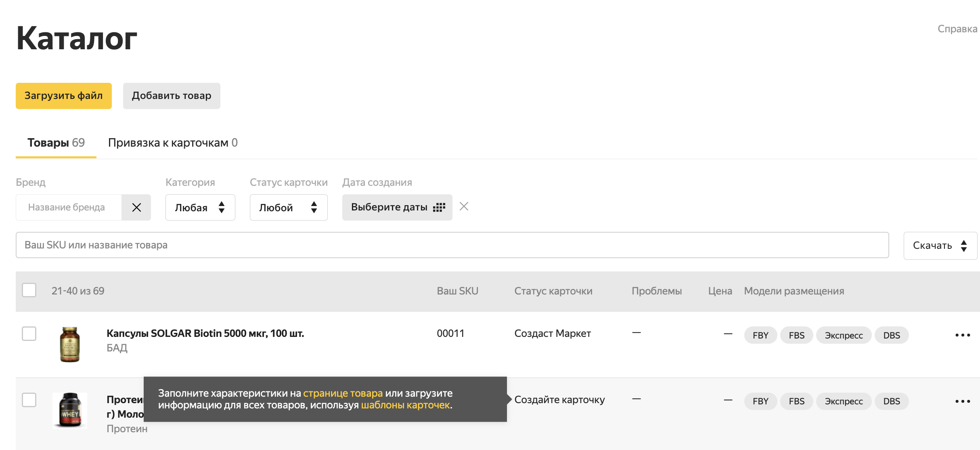The image size is (980, 450).
Task: Click Экспресс tag in SOLGAR Biotin row
Action: click(844, 335)
